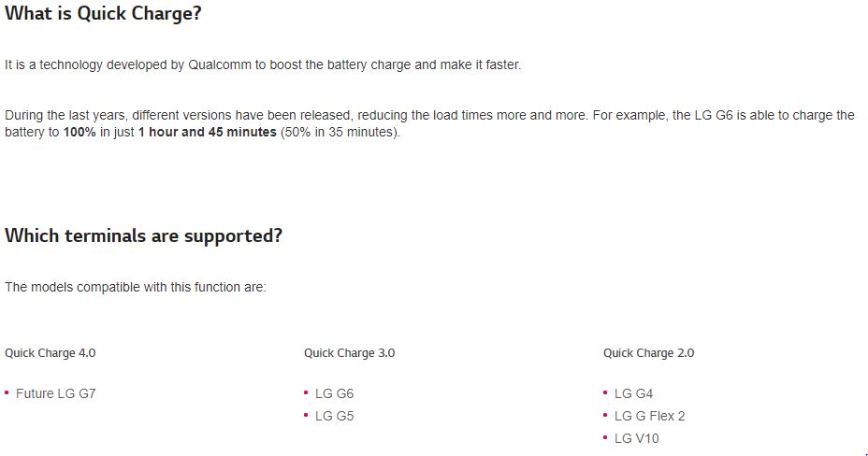Click "The models compatible with this function are:" line
868x456 pixels.
pyautogui.click(x=136, y=287)
